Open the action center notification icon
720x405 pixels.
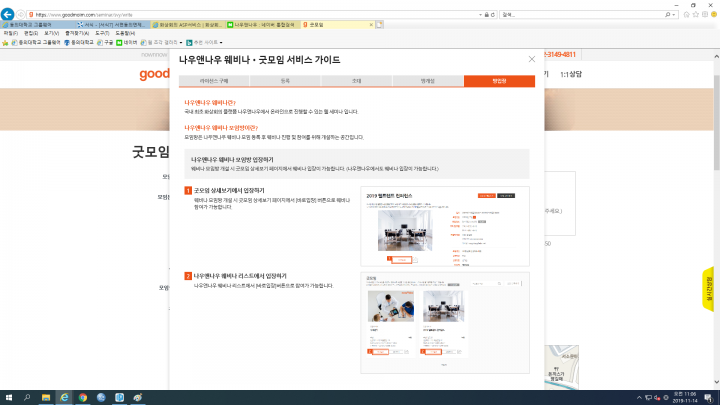click(x=709, y=398)
